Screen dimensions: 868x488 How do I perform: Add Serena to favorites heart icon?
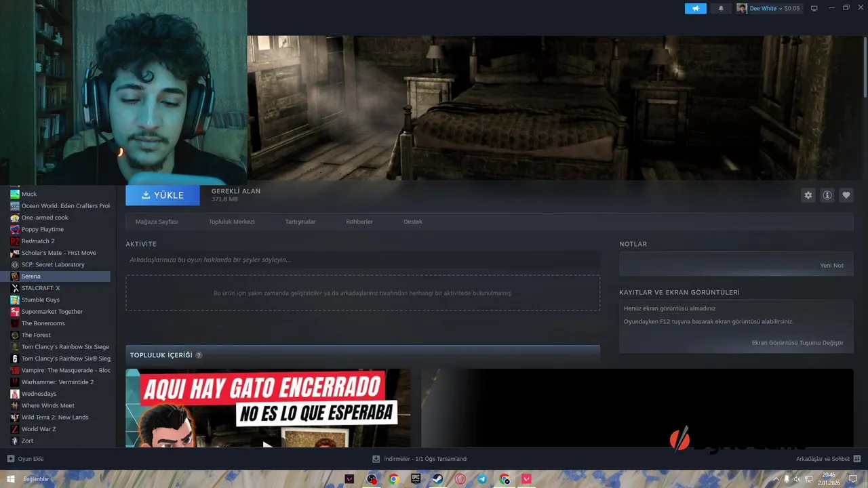coord(846,195)
